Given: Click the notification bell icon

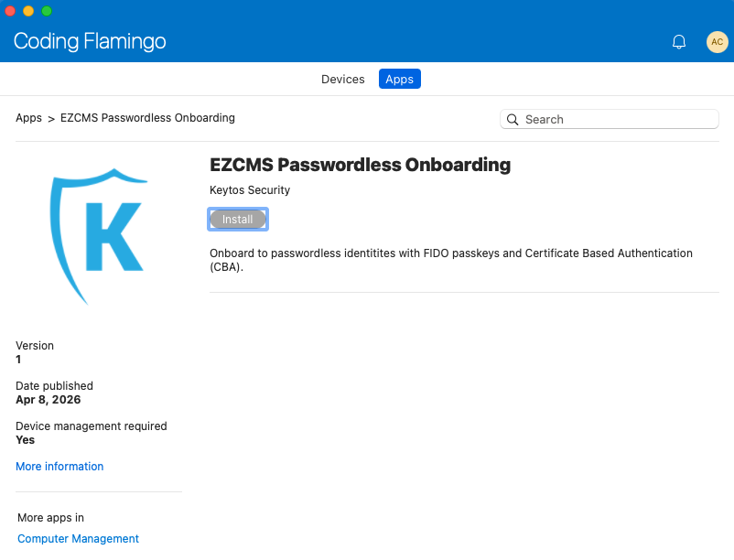Looking at the screenshot, I should point(679,41).
